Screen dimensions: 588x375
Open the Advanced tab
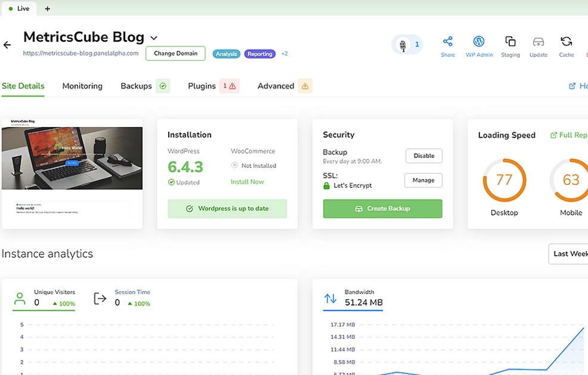276,86
